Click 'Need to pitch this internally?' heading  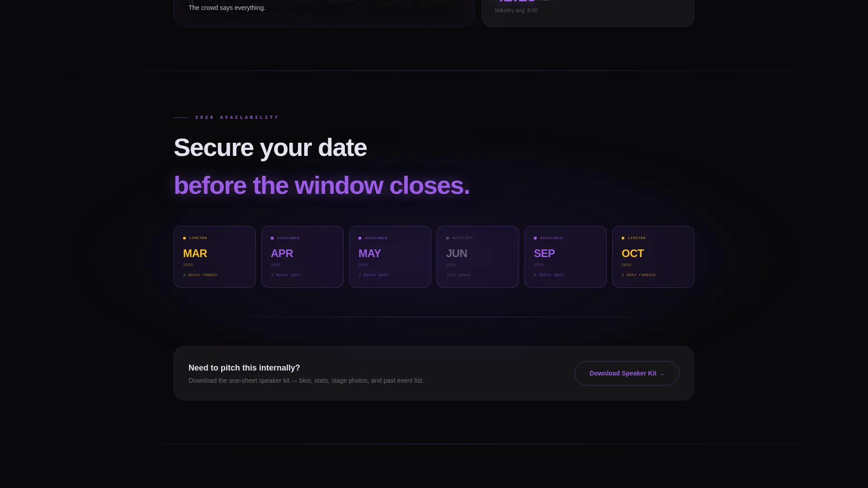(244, 368)
